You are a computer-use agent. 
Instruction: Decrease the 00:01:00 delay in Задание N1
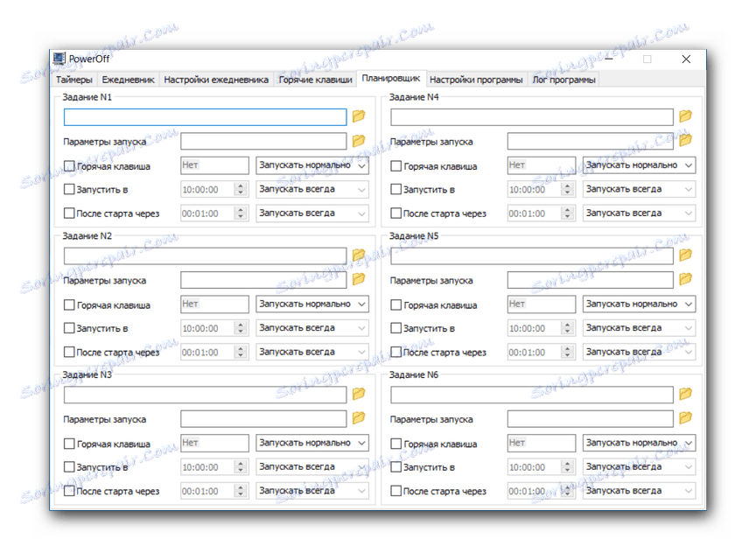point(241,217)
